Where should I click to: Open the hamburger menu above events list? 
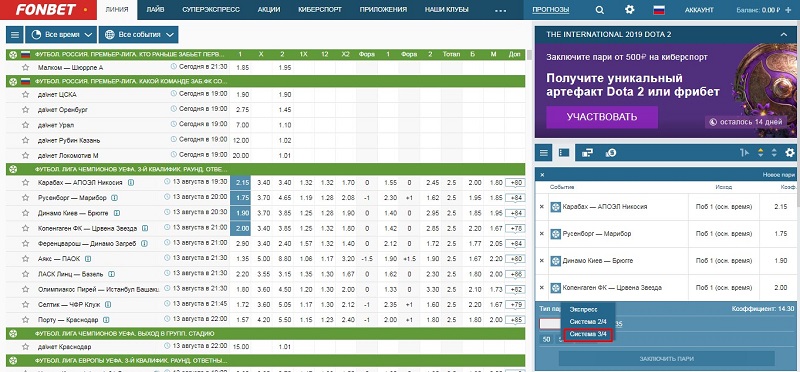point(15,35)
